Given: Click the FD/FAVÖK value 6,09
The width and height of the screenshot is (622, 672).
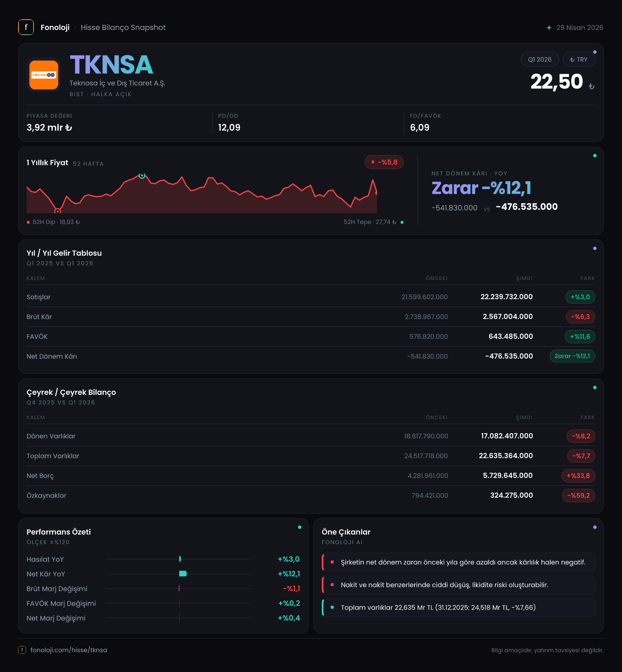Looking at the screenshot, I should [x=420, y=128].
